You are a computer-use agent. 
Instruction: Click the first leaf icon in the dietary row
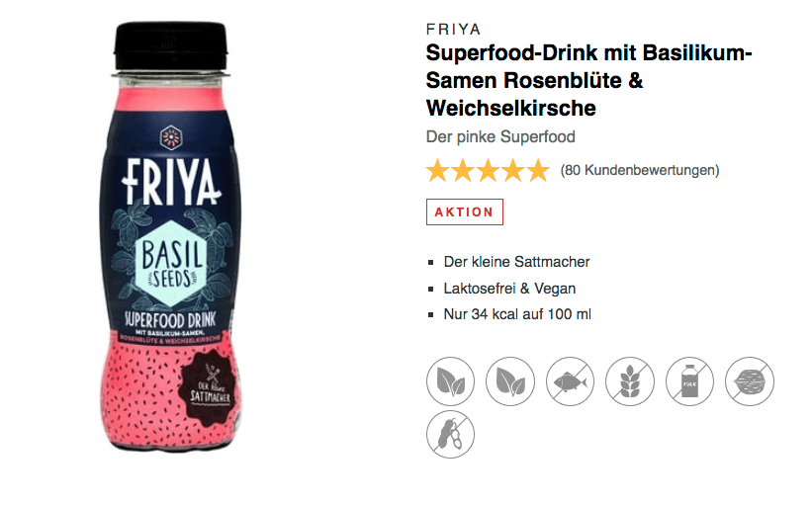point(451,381)
